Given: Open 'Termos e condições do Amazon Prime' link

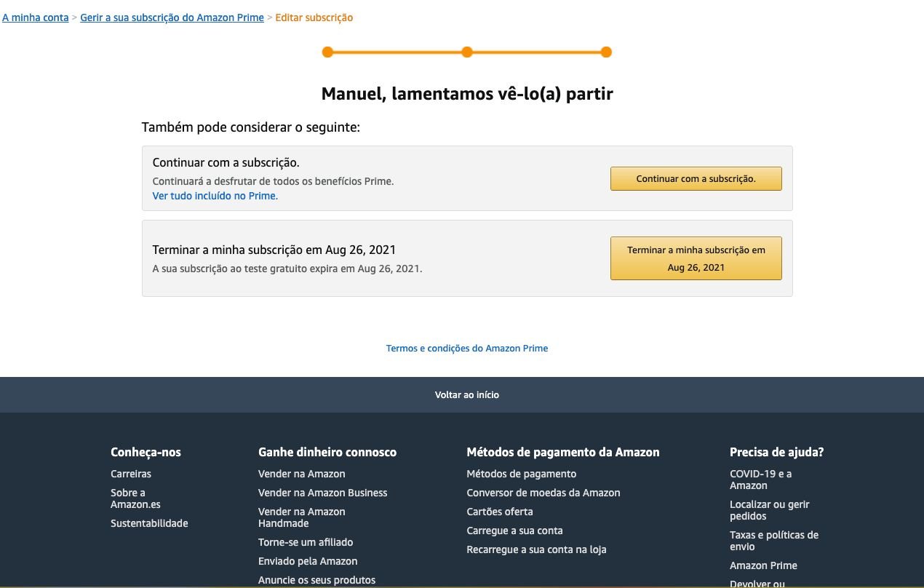Looking at the screenshot, I should [467, 349].
